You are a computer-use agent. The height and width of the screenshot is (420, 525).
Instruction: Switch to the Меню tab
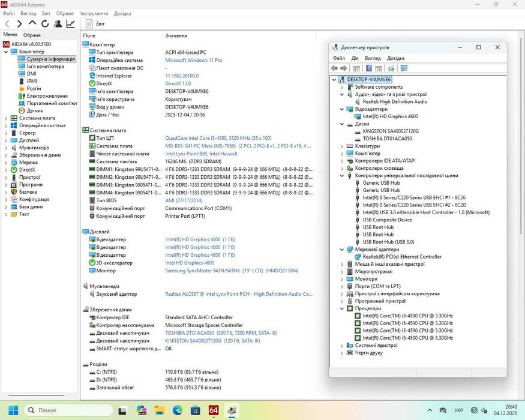click(10, 34)
